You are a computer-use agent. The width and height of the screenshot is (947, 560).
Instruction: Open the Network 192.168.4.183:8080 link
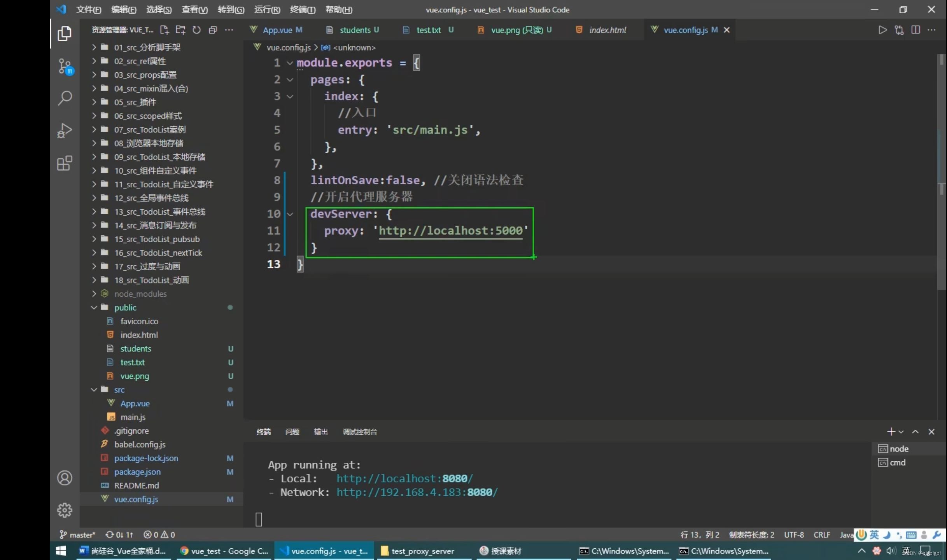417,492
